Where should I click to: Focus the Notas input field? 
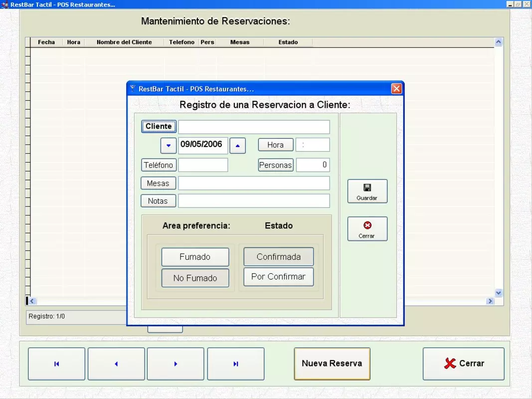tap(254, 201)
